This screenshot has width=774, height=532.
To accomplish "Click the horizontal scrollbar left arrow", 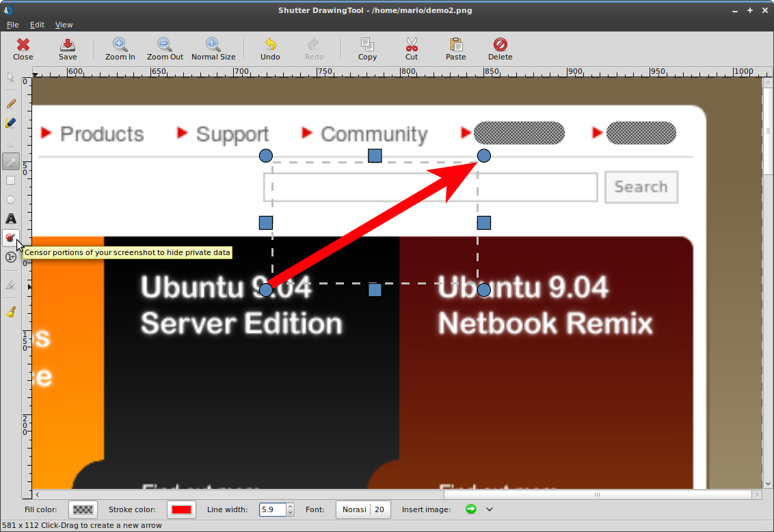I will pos(37,494).
